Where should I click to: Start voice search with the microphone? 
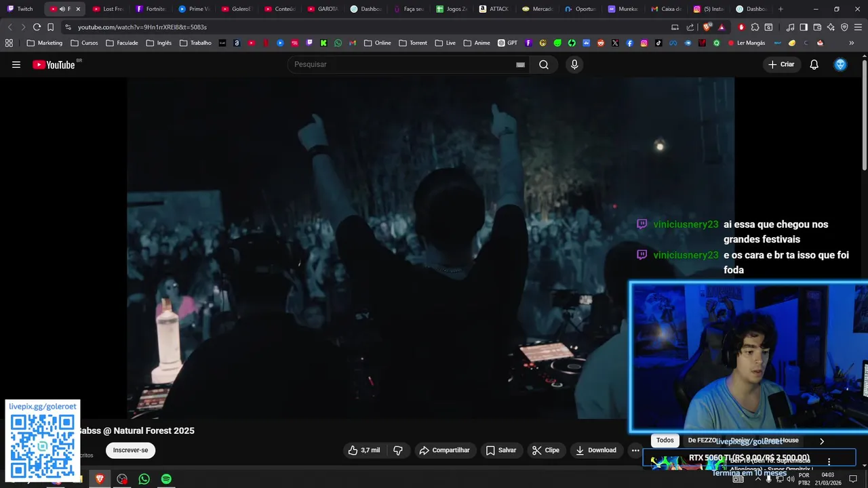click(574, 64)
